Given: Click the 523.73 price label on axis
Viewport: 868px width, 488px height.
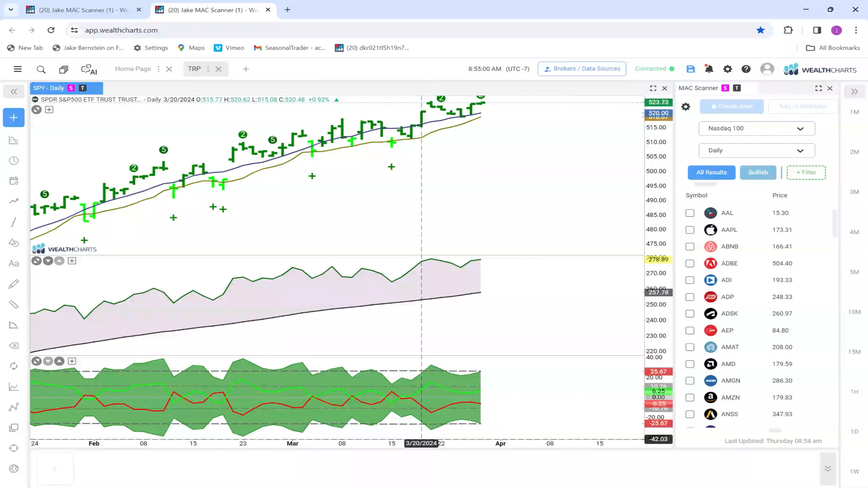Looking at the screenshot, I should 658,102.
